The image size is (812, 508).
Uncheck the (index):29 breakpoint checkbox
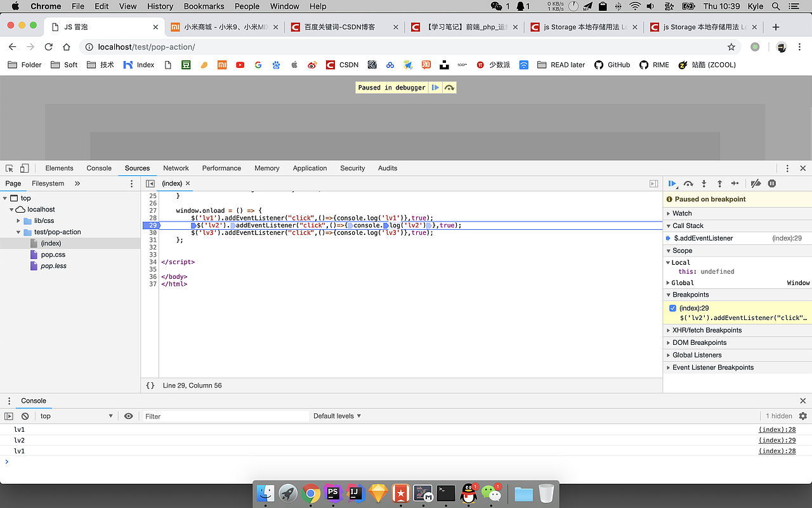[x=672, y=308]
